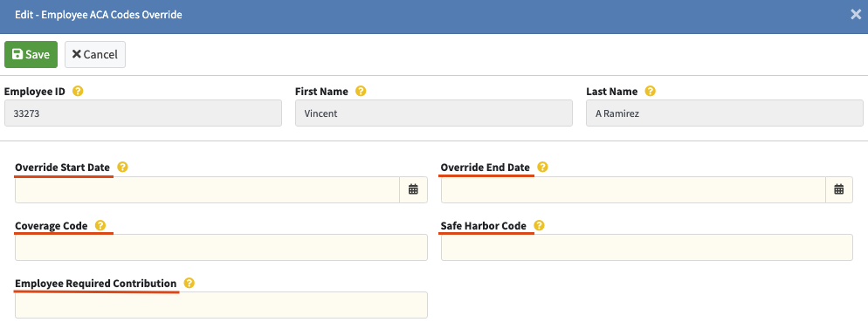Click into the Safe Harbor Code field

pos(646,247)
